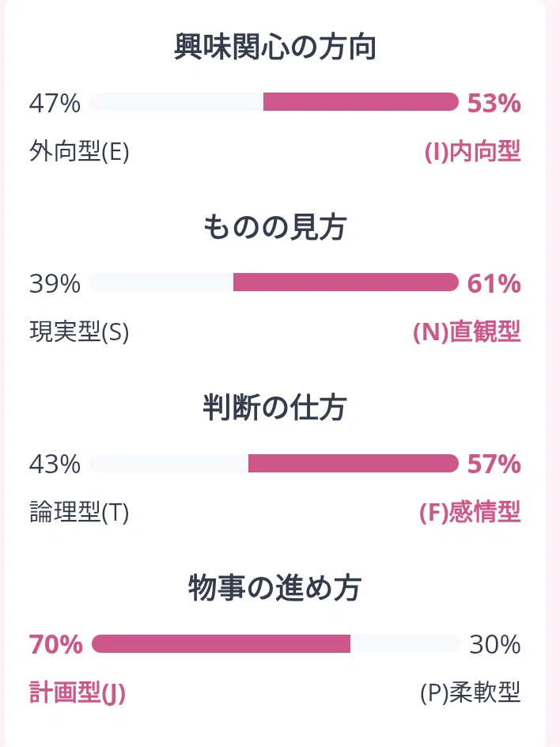The image size is (560, 747).
Task: Click the 興味関心の方向 heading
Action: click(x=274, y=47)
